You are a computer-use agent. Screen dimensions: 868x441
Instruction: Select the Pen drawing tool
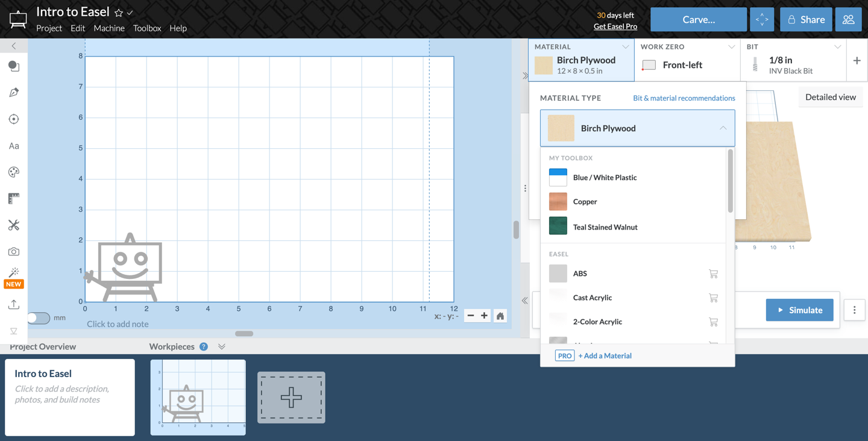click(13, 93)
